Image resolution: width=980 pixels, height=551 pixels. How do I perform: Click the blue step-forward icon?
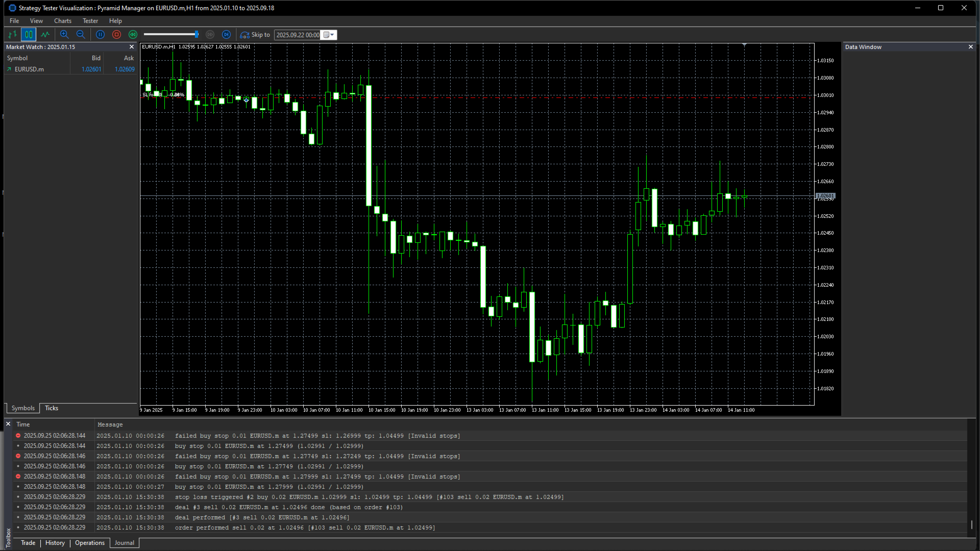click(227, 35)
